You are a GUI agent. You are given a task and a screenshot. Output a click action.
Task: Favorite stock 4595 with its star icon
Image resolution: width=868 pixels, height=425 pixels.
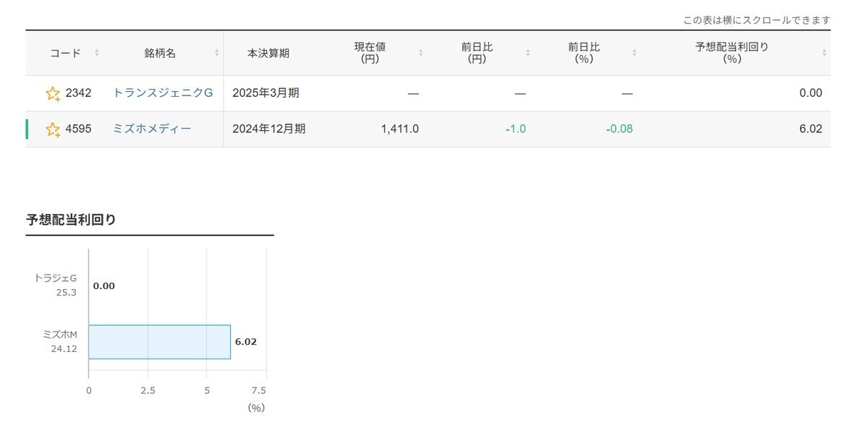pyautogui.click(x=53, y=129)
